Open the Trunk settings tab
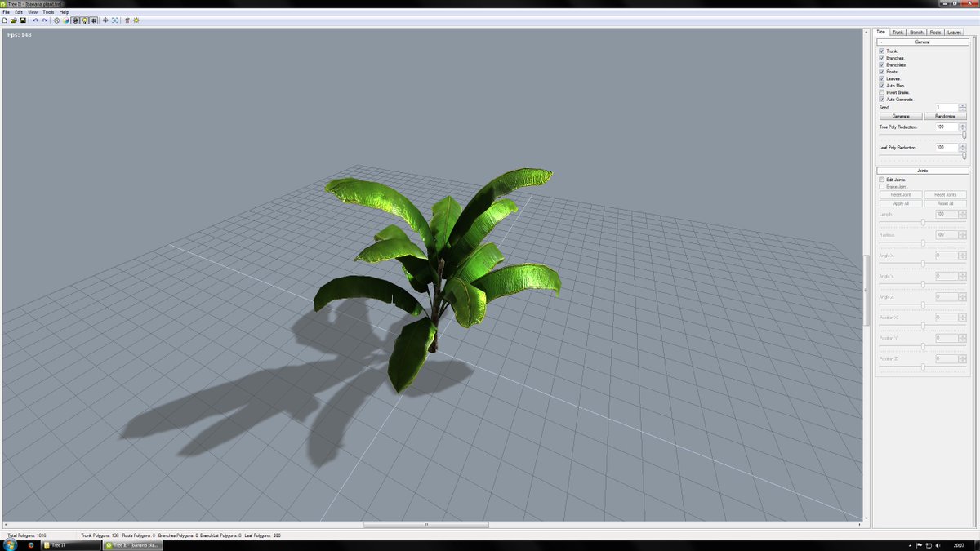980x551 pixels. pos(898,32)
